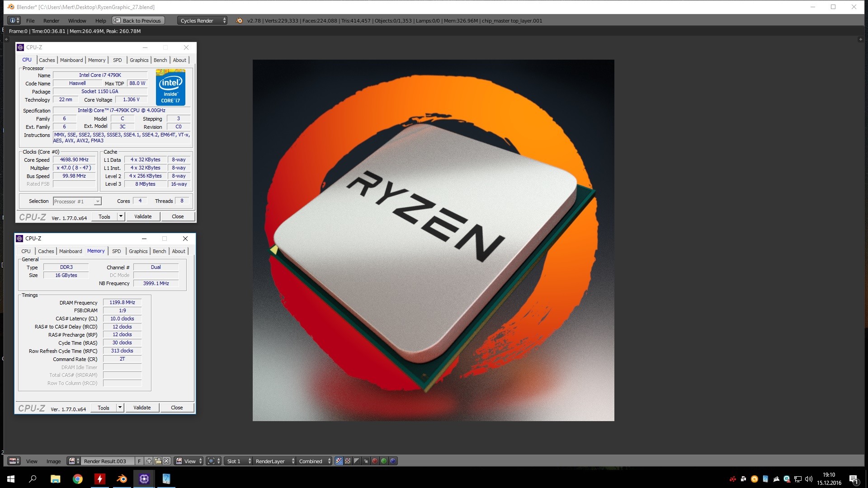The width and height of the screenshot is (868, 488).
Task: Open the image editor Image menu
Action: click(x=53, y=461)
